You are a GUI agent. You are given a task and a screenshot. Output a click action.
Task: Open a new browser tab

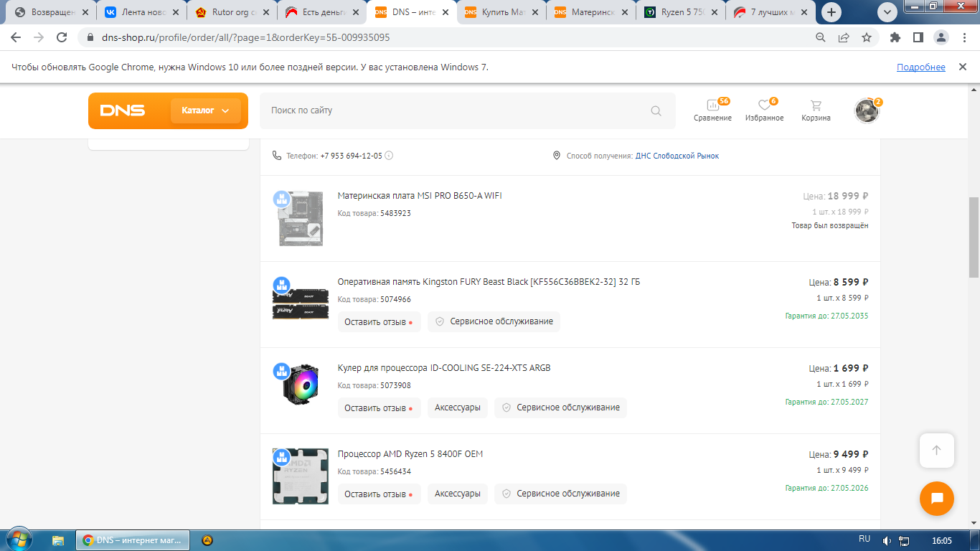(831, 12)
